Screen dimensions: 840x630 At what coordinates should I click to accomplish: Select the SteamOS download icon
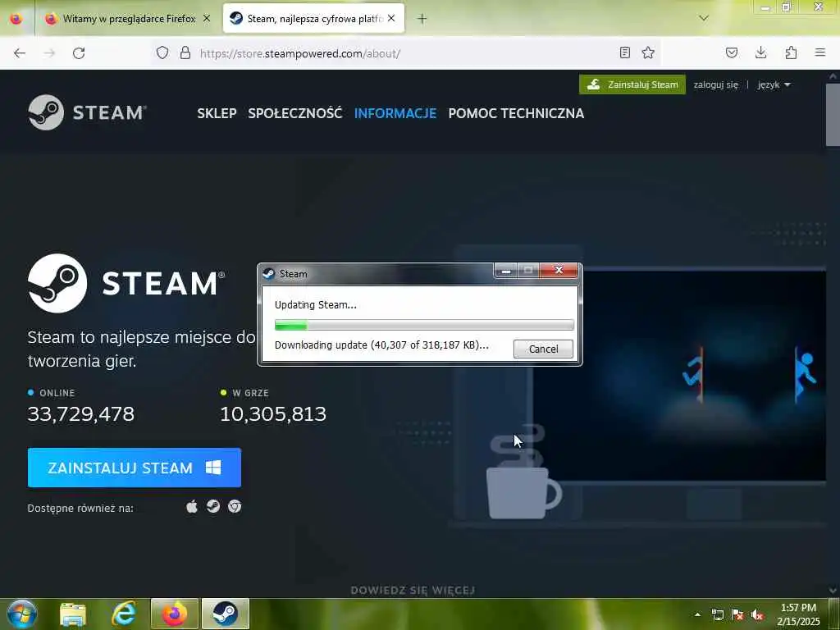pos(213,506)
